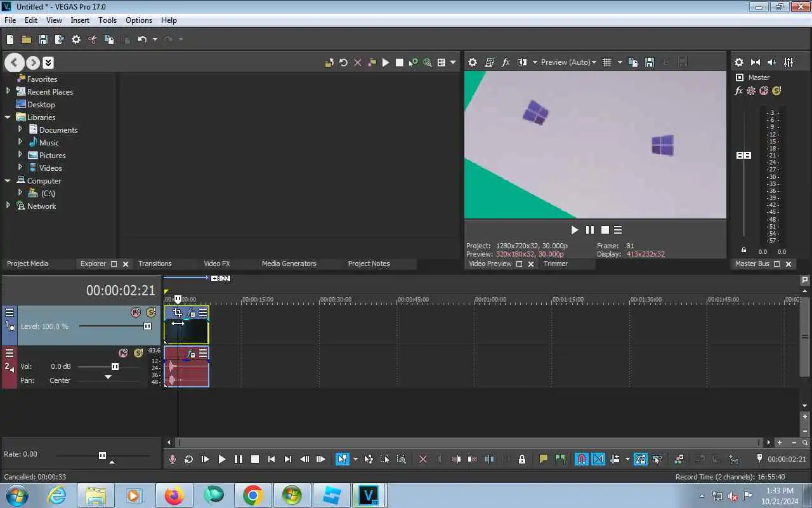Save preview snapshot to file icon
The width and height of the screenshot is (812, 508).
coord(650,62)
